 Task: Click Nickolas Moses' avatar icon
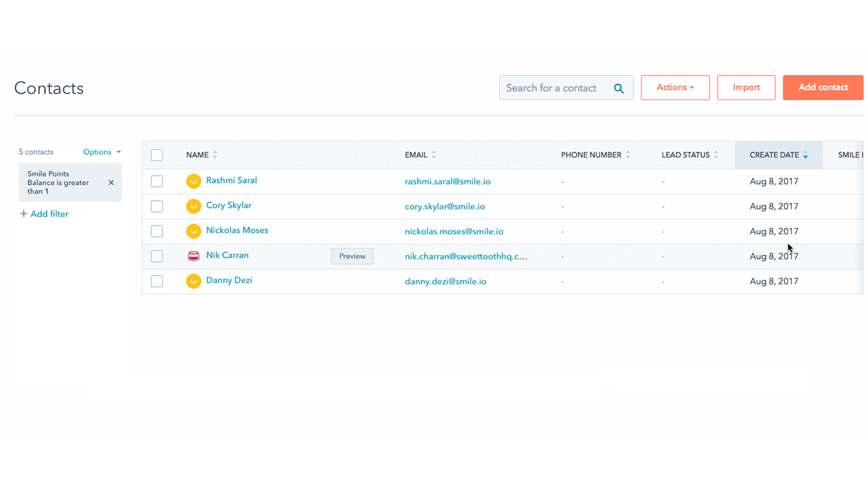click(194, 231)
